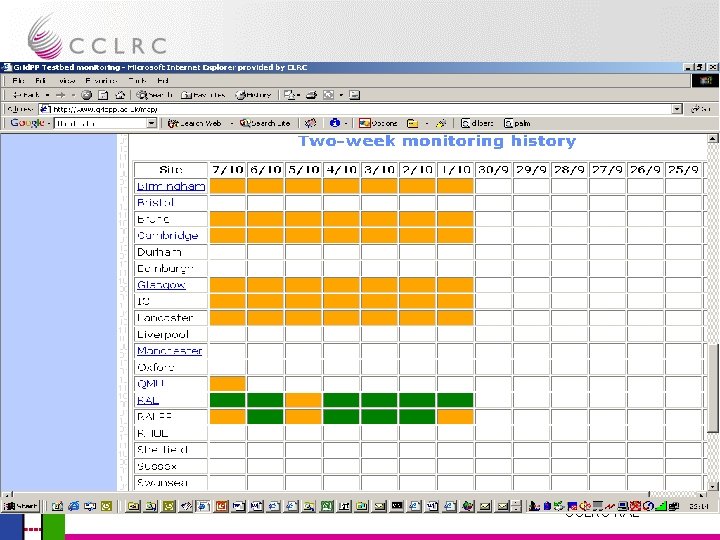
Task: Click Search Site on the Google toolbar
Action: (265, 123)
